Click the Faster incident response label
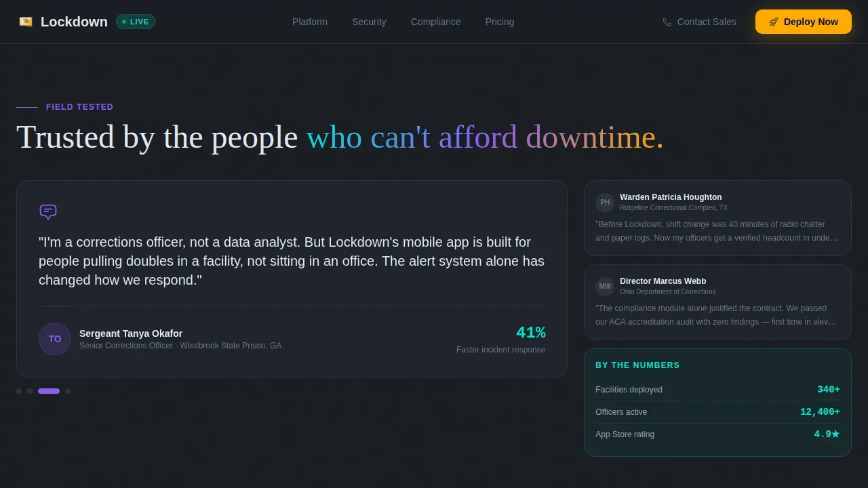The width and height of the screenshot is (868, 488). [500, 350]
